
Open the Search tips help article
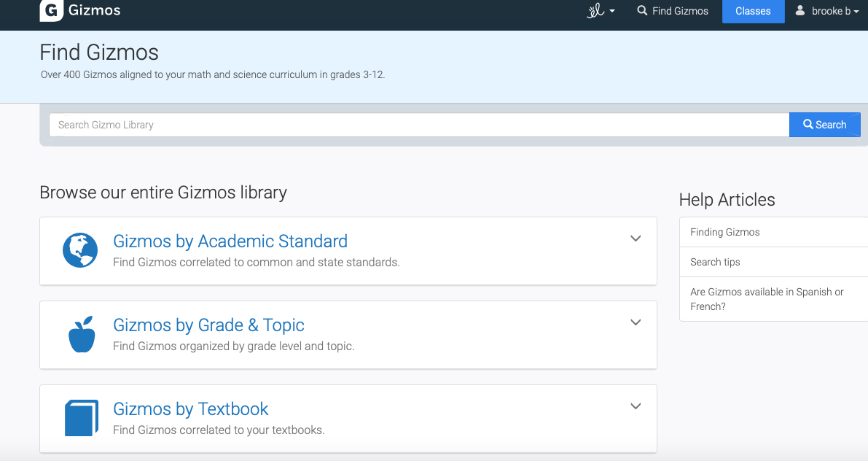click(x=774, y=262)
